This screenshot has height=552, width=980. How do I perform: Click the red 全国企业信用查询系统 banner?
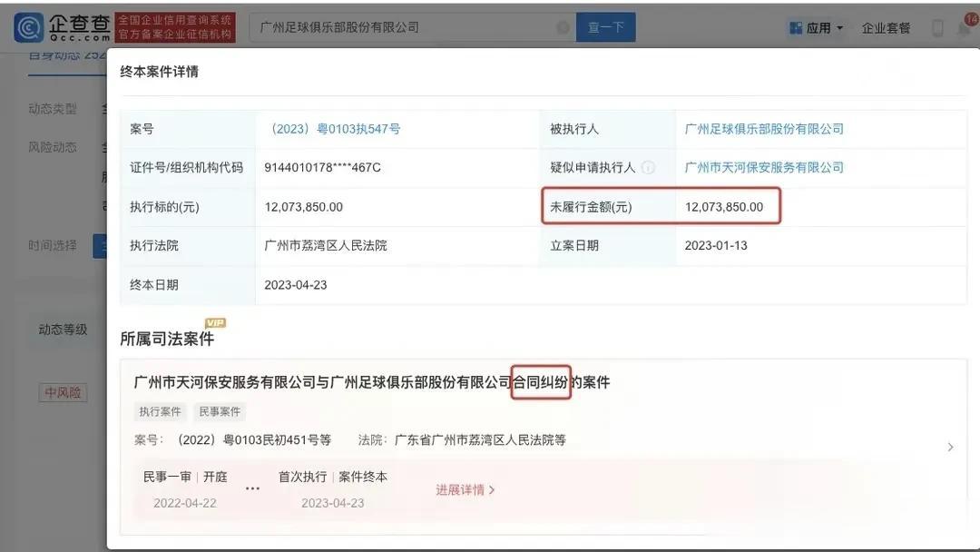click(x=175, y=27)
